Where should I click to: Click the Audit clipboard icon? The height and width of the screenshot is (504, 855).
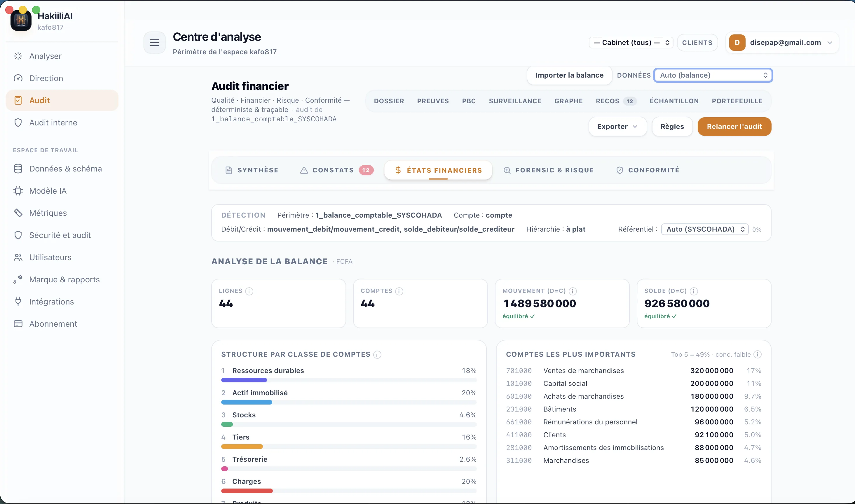point(18,100)
